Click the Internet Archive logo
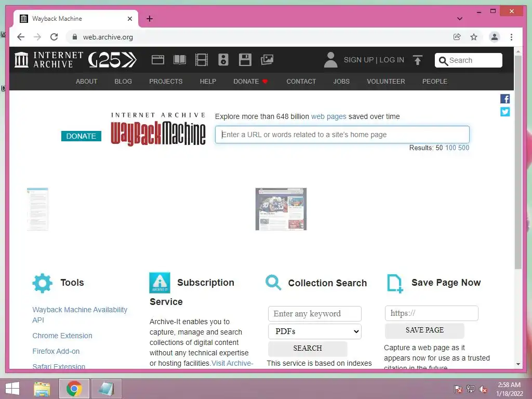 click(x=49, y=60)
